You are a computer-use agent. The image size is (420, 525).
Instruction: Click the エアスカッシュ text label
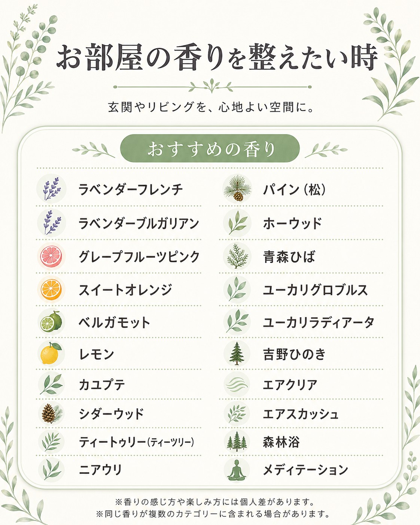tap(301, 414)
